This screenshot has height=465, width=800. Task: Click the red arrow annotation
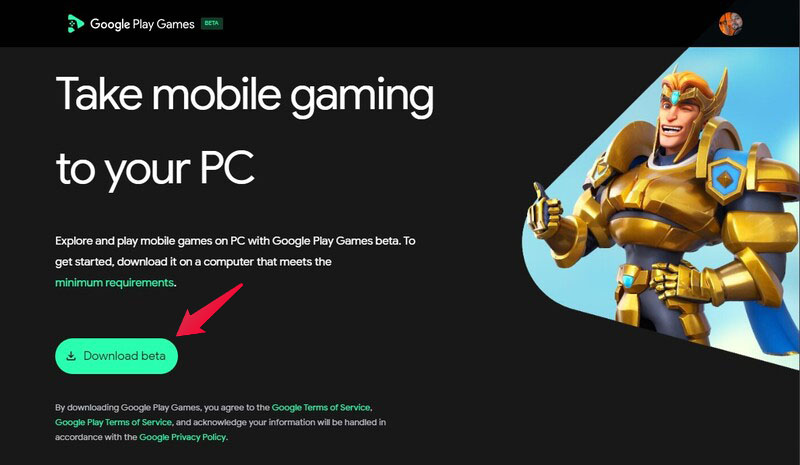pyautogui.click(x=209, y=310)
